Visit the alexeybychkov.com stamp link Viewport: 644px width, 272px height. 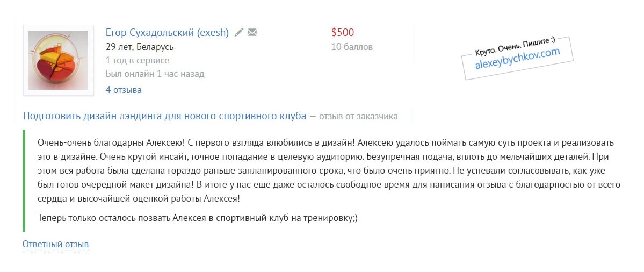coord(517,59)
